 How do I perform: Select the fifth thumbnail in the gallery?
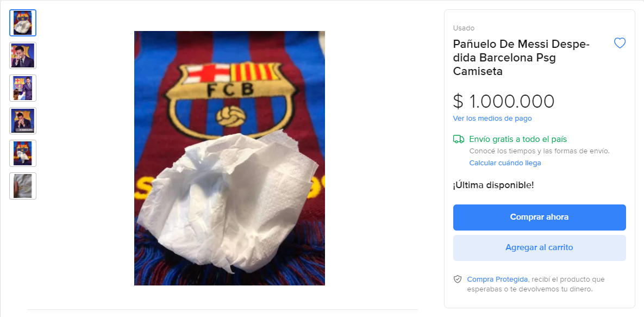[23, 153]
